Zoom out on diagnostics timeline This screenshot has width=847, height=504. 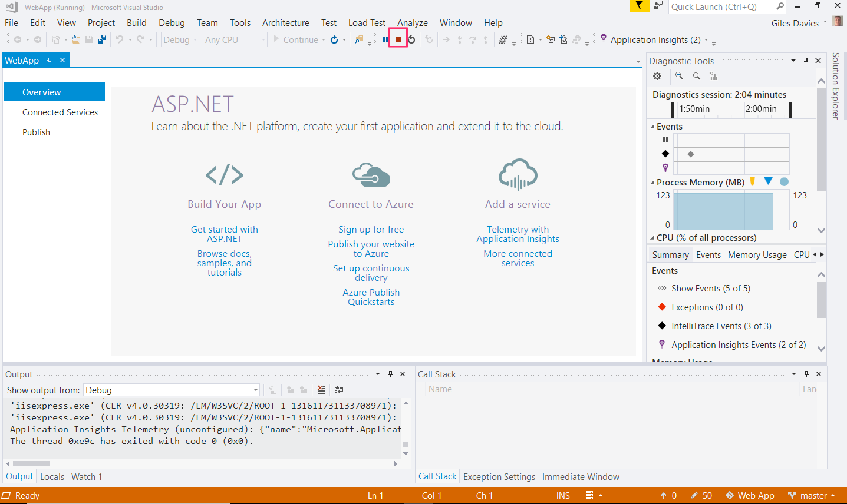pyautogui.click(x=696, y=76)
